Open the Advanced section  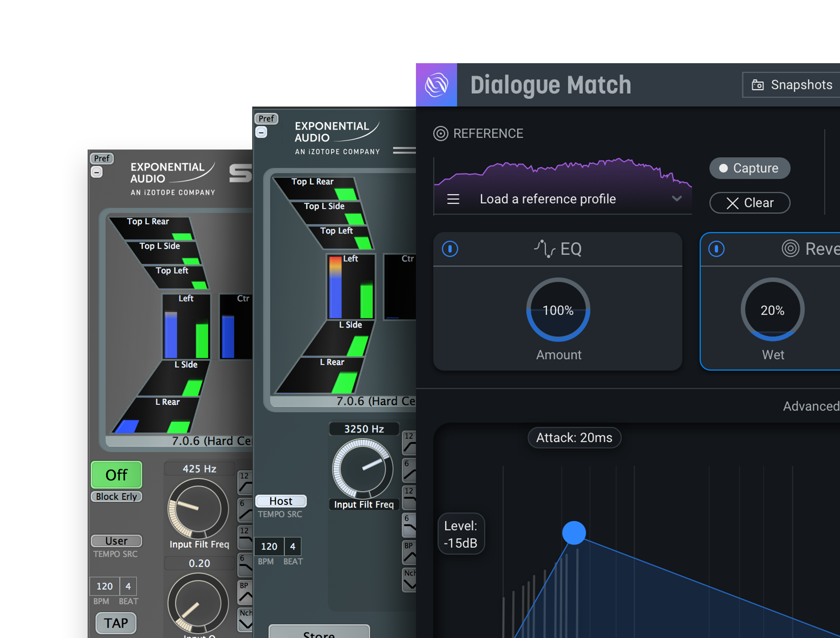click(811, 406)
